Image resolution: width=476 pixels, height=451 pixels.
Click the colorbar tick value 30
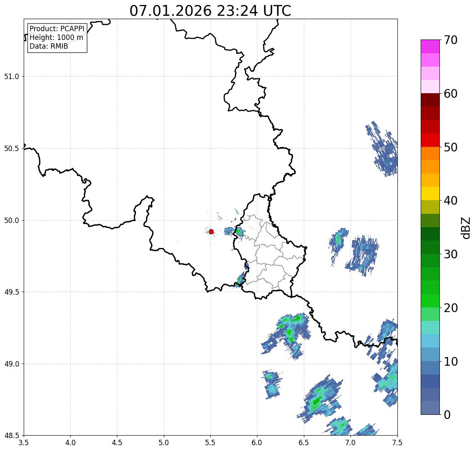pyautogui.click(x=450, y=254)
